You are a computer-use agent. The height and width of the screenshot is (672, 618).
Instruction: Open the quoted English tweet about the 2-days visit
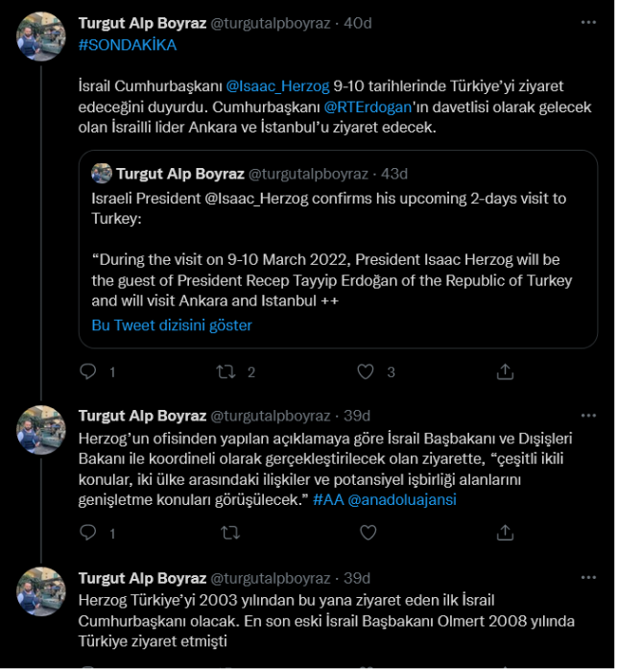(338, 250)
